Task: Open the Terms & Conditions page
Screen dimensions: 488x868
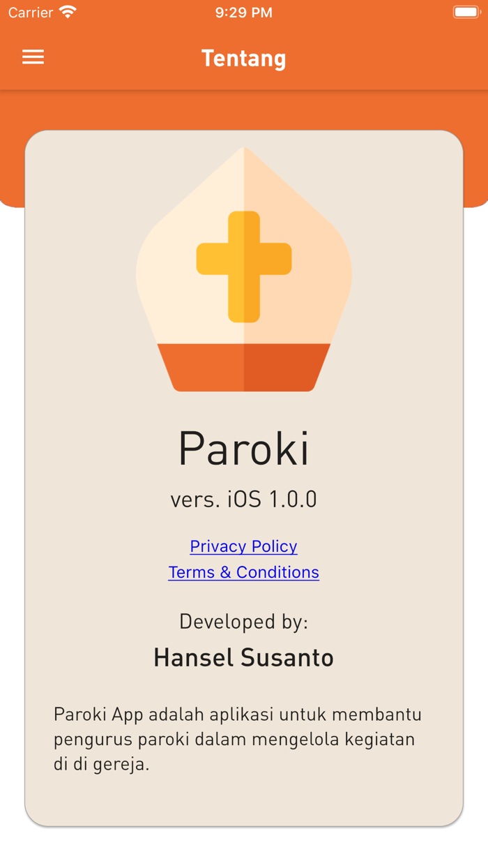Action: click(243, 572)
